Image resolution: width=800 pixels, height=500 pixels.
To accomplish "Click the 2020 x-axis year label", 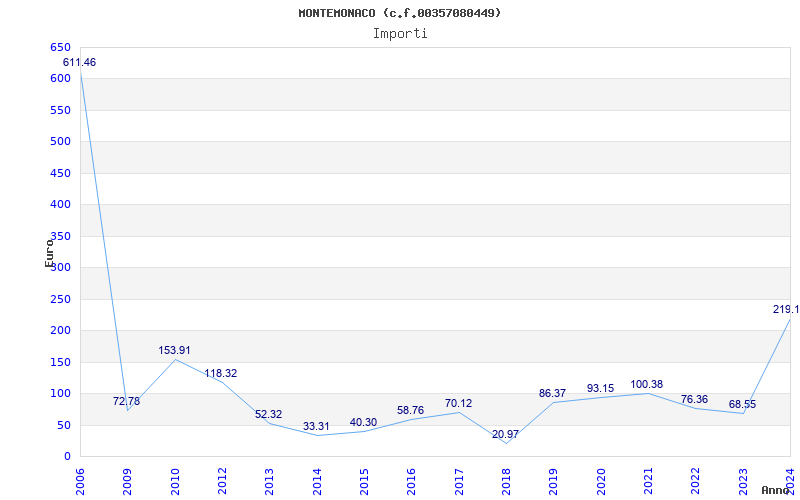I will (x=601, y=481).
